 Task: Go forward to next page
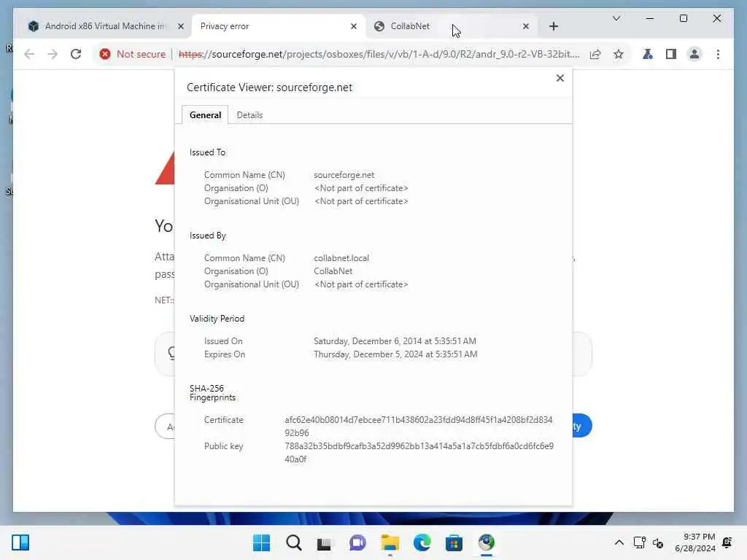tap(53, 54)
